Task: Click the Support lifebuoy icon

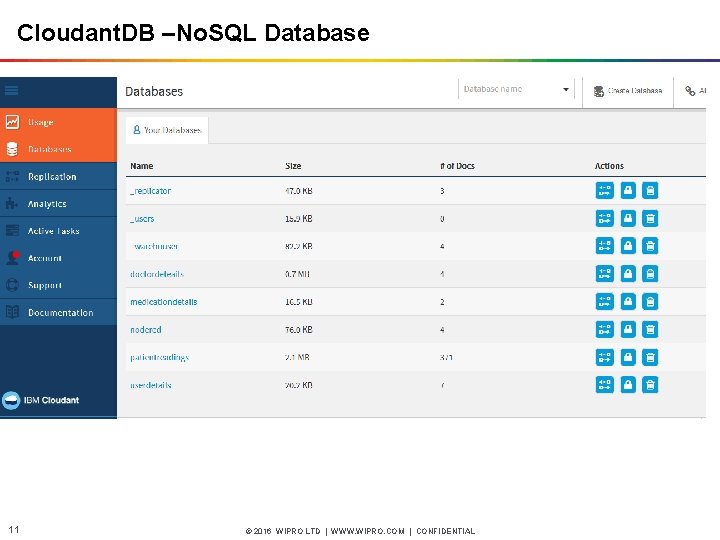Action: click(x=12, y=285)
